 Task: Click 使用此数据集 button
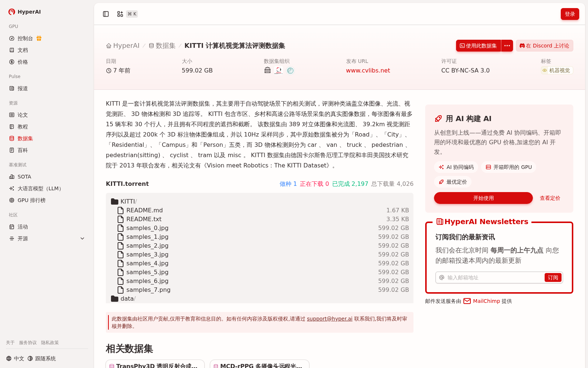pos(478,46)
